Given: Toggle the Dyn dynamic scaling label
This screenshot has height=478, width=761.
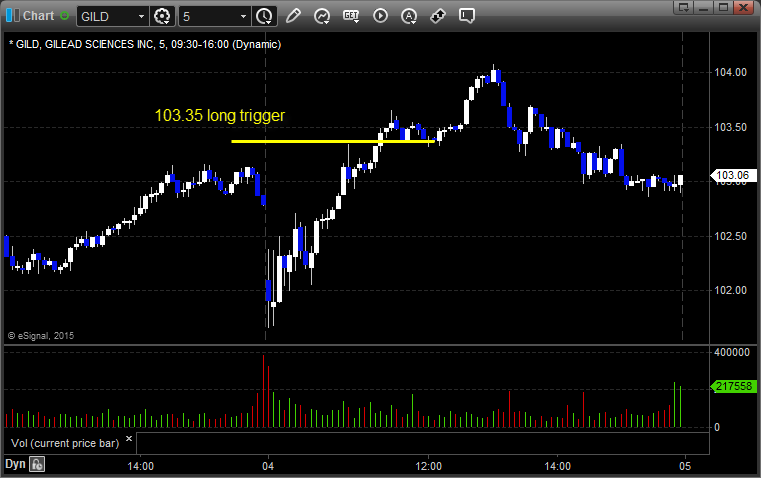Looking at the screenshot, I should coord(15,464).
